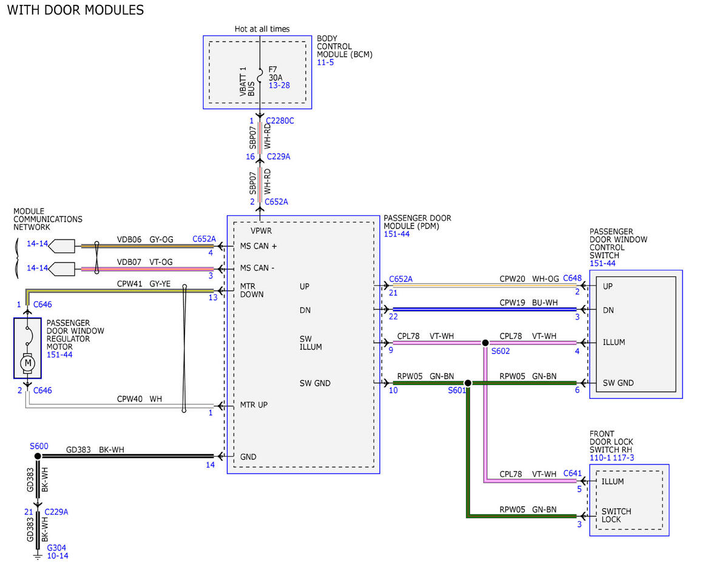Follow the 13-28 fuse reference link
728x562 pixels.
(x=279, y=85)
